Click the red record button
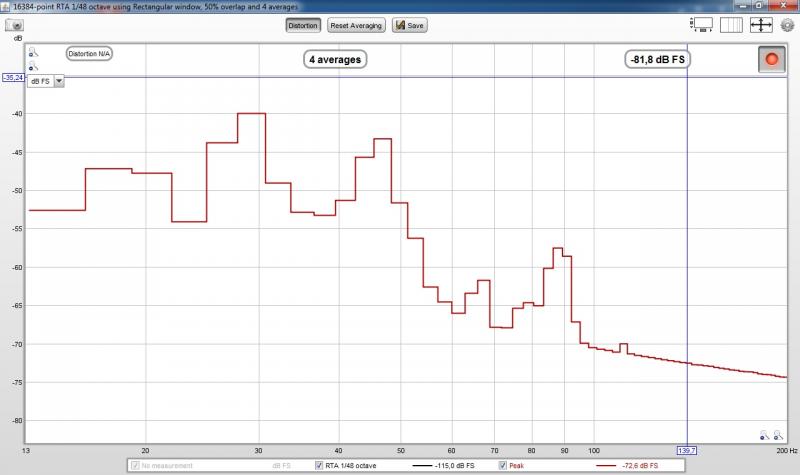Screen dimensions: 800x475 point(771,59)
